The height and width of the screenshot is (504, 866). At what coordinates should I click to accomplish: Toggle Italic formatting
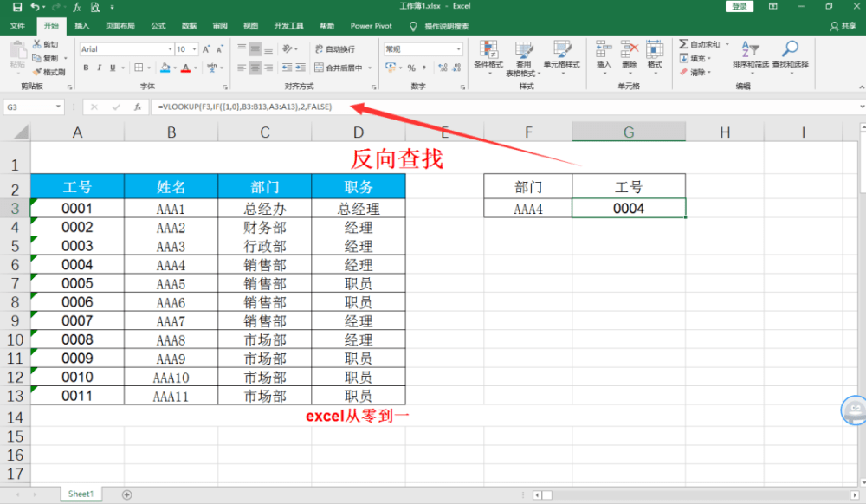tap(99, 68)
